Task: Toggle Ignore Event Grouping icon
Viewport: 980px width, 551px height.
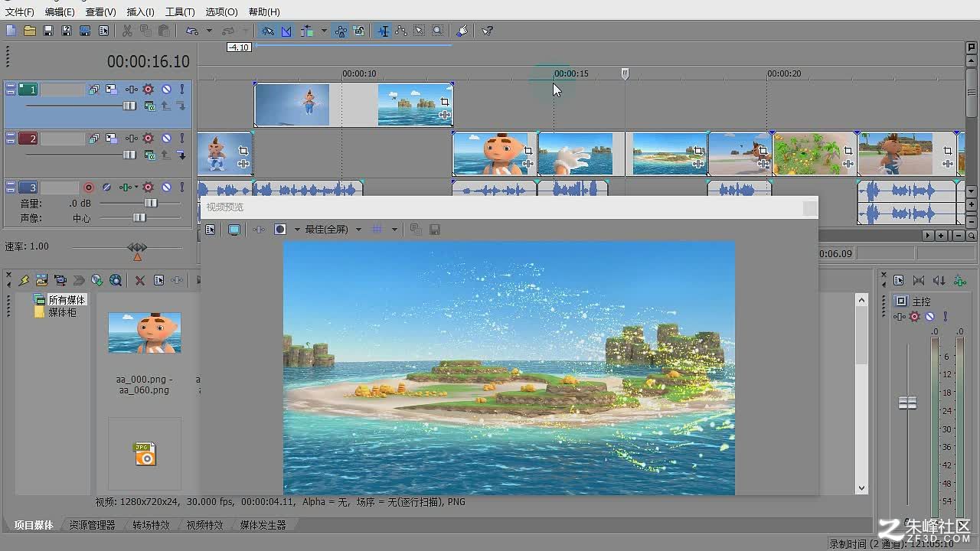Action: pos(359,31)
